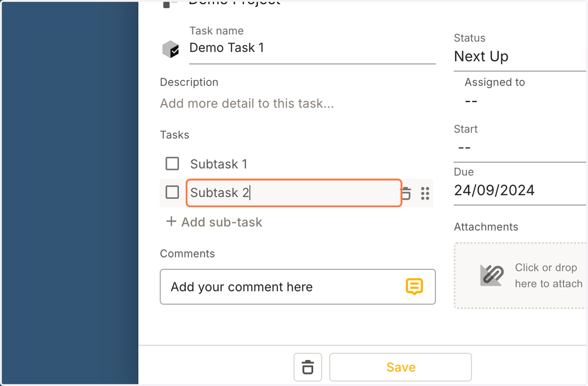The width and height of the screenshot is (588, 386).
Task: Click the paperclip attachment icon
Action: pos(491,275)
